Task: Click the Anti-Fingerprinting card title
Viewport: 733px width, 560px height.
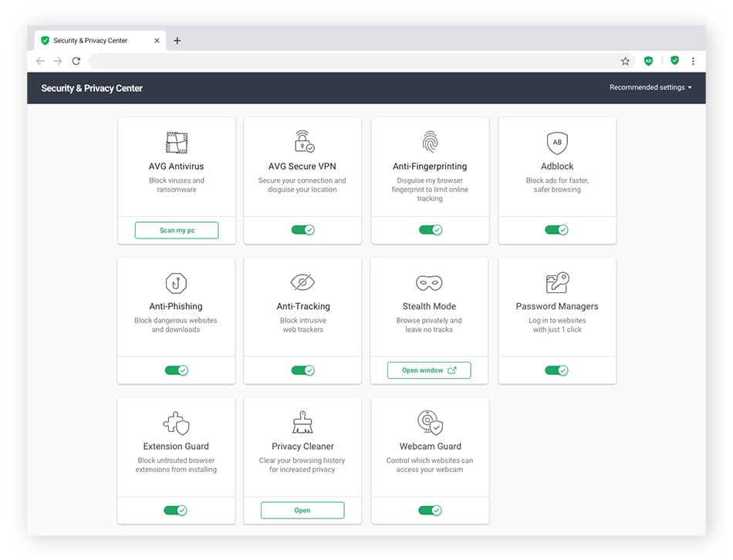Action: [x=430, y=166]
